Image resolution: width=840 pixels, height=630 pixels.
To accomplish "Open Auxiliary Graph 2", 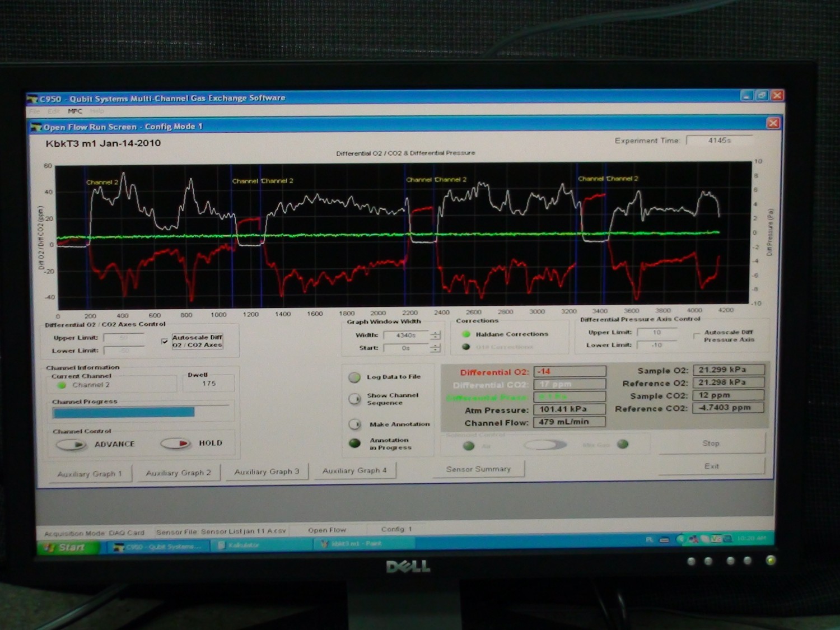I will (178, 473).
